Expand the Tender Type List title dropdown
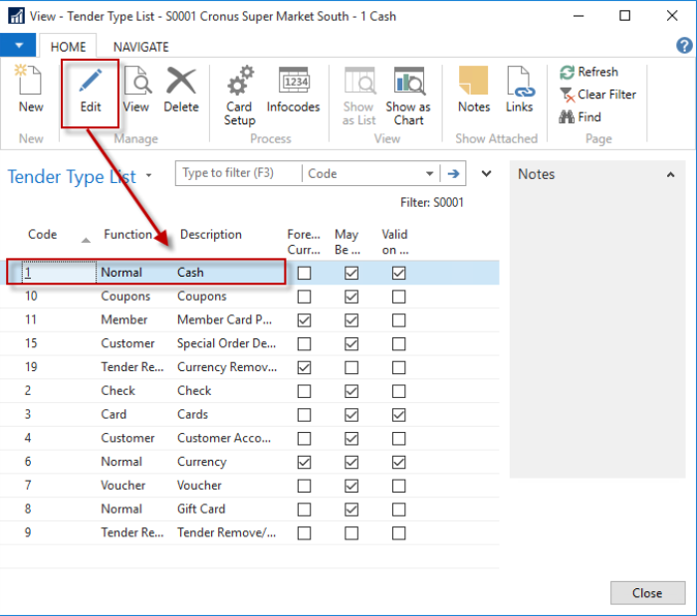The width and height of the screenshot is (697, 616). pos(149,176)
